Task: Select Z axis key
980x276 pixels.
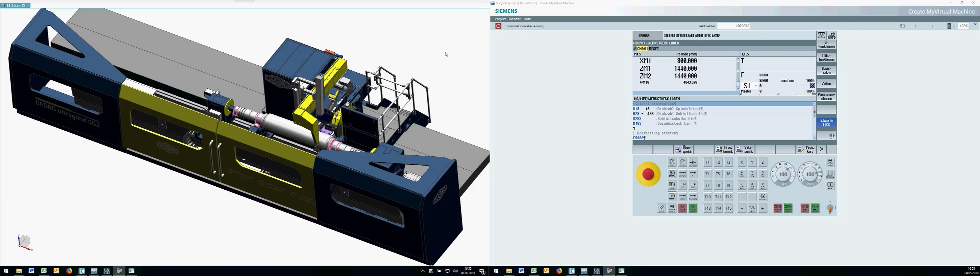Action: coord(763,162)
